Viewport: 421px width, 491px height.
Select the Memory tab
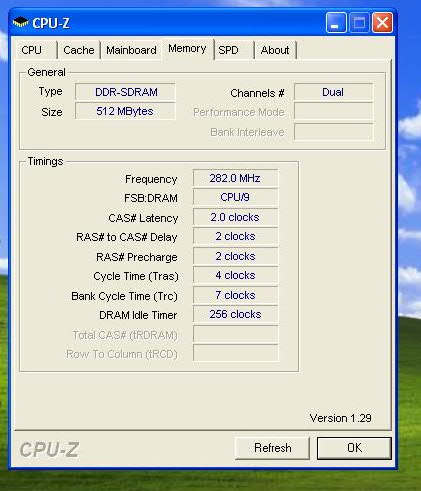[x=187, y=49]
